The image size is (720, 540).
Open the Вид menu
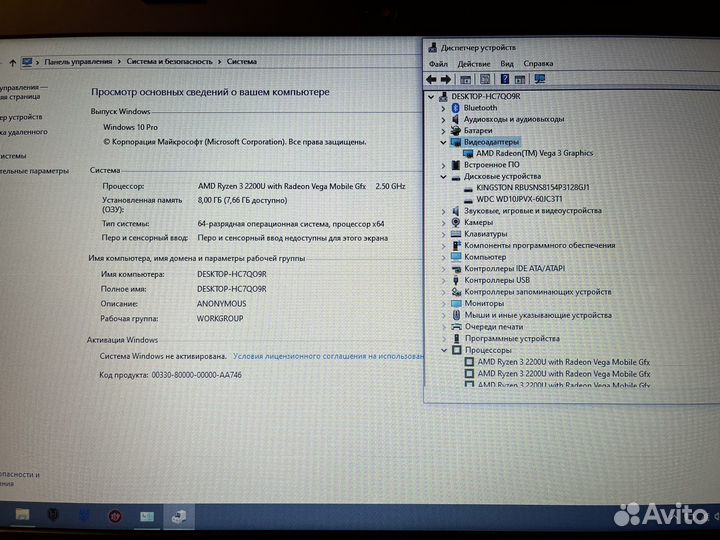coord(506,63)
